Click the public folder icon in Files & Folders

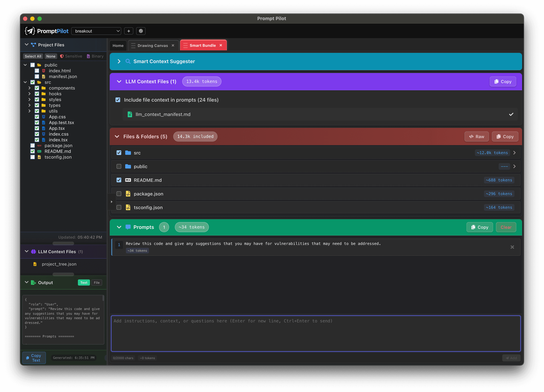point(128,166)
